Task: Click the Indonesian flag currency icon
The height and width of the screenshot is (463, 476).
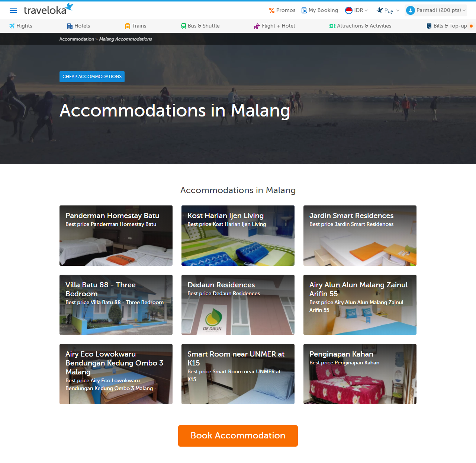Action: (x=349, y=10)
